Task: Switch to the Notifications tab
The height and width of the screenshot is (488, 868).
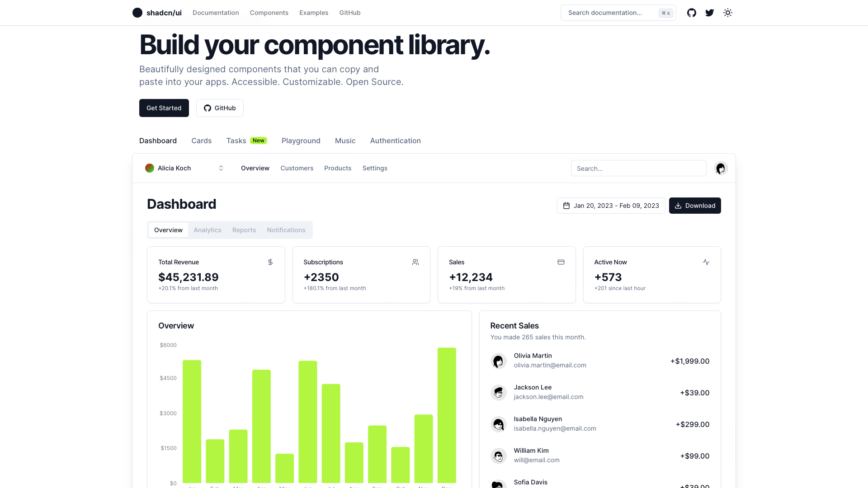Action: click(286, 230)
